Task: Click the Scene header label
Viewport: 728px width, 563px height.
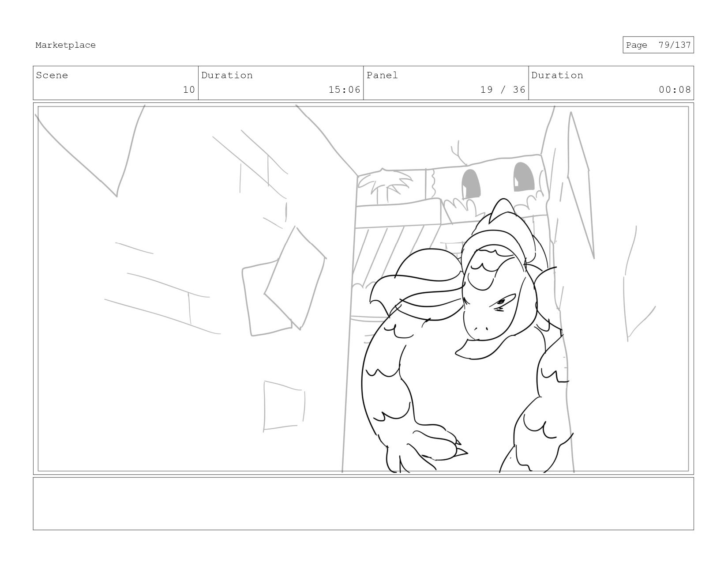Action: point(52,75)
